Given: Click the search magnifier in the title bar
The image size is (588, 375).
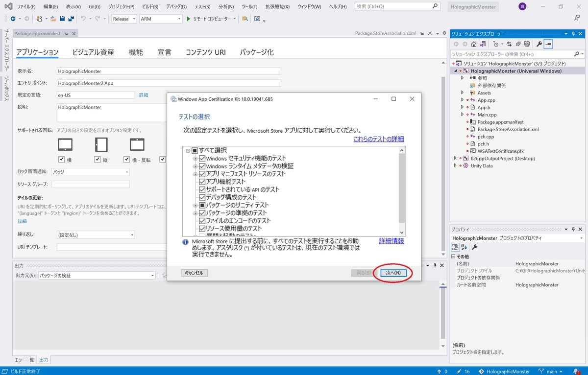Looking at the screenshot, I should (435, 6).
